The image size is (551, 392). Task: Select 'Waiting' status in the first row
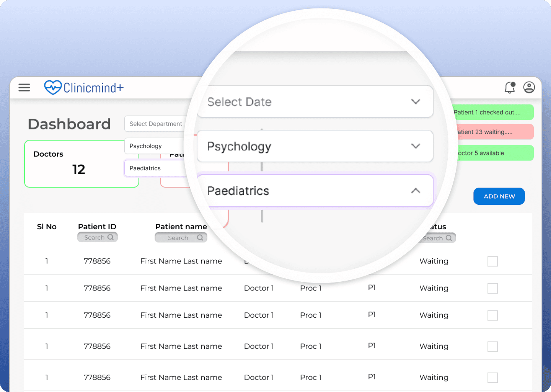[434, 261]
